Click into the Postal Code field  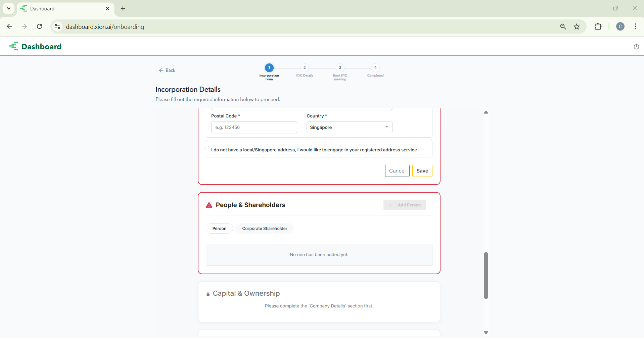[254, 128]
